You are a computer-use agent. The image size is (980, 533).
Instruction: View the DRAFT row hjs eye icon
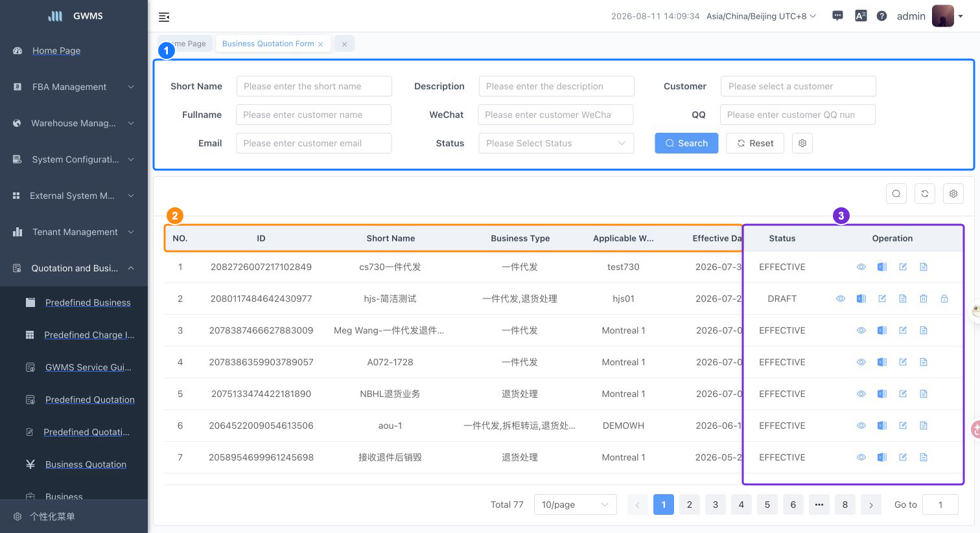click(841, 299)
